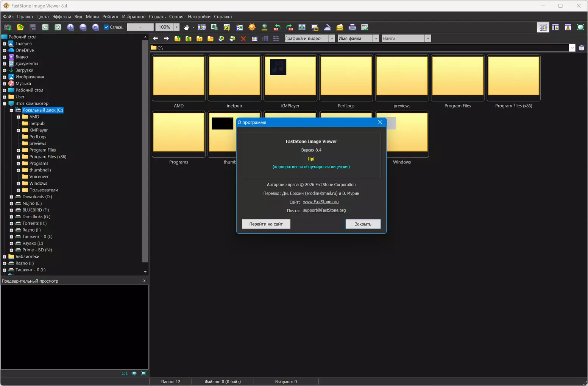Screen dimensions: 588x386
Task: Go to the previous image with the left arrow icon
Action: click(45, 27)
